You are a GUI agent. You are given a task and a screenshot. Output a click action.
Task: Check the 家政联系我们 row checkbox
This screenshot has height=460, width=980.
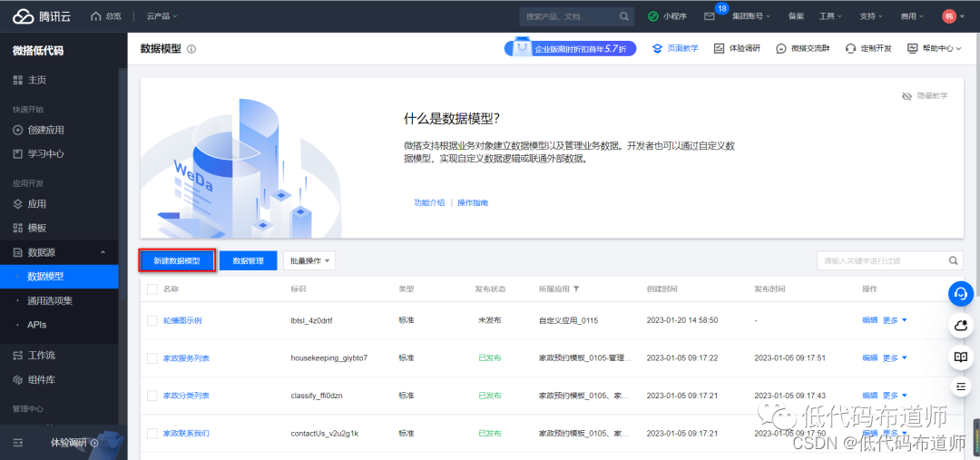[x=152, y=433]
